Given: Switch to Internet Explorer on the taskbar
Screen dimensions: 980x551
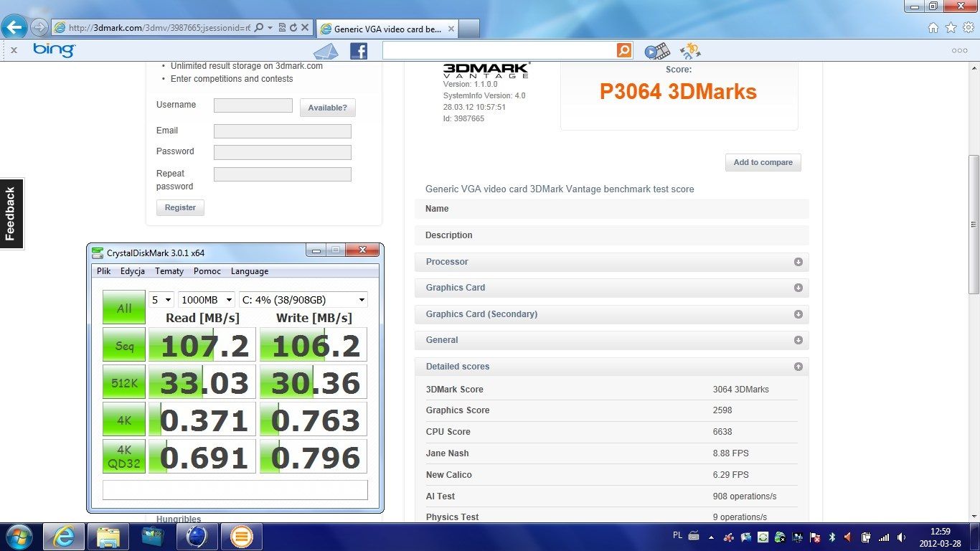Looking at the screenshot, I should click(x=65, y=537).
